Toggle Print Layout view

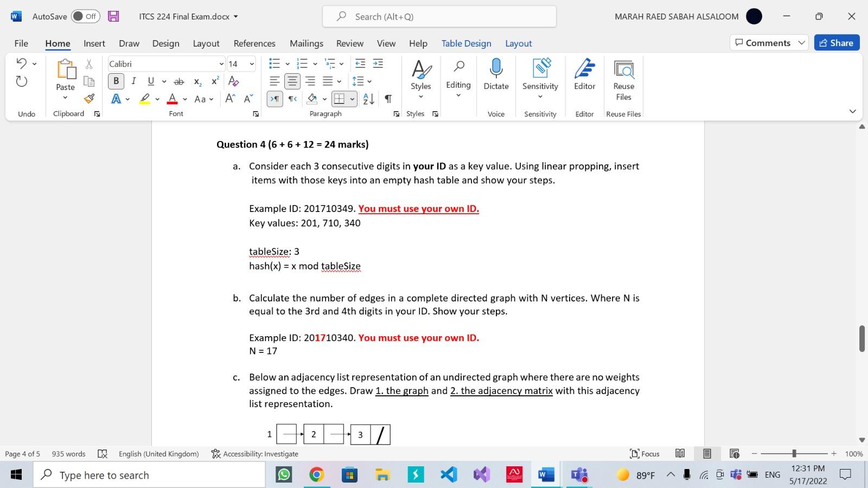click(707, 454)
